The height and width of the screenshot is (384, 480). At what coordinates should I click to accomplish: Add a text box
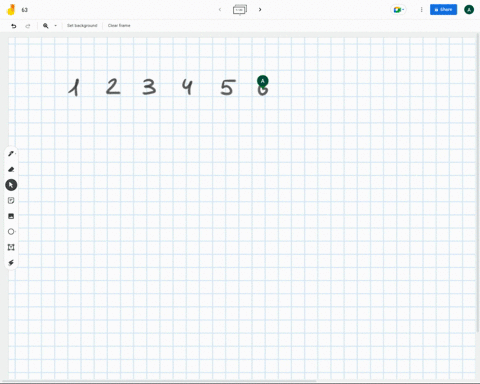pos(11,247)
